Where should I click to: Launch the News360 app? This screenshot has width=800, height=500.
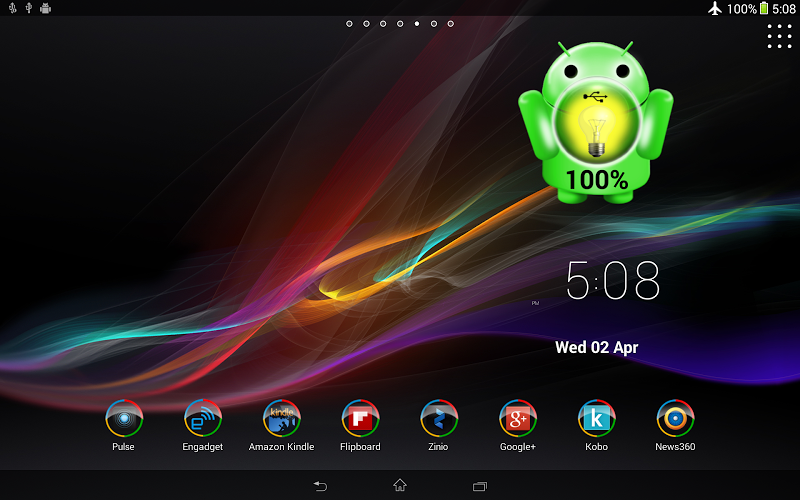[x=676, y=418]
